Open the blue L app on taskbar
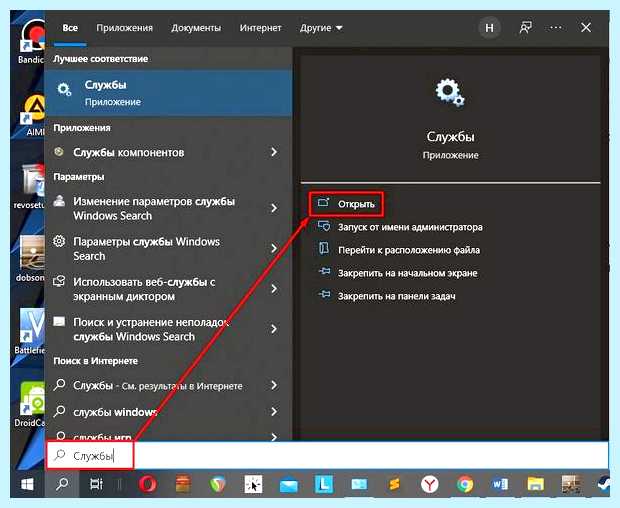This screenshot has height=508, width=620. click(x=324, y=484)
